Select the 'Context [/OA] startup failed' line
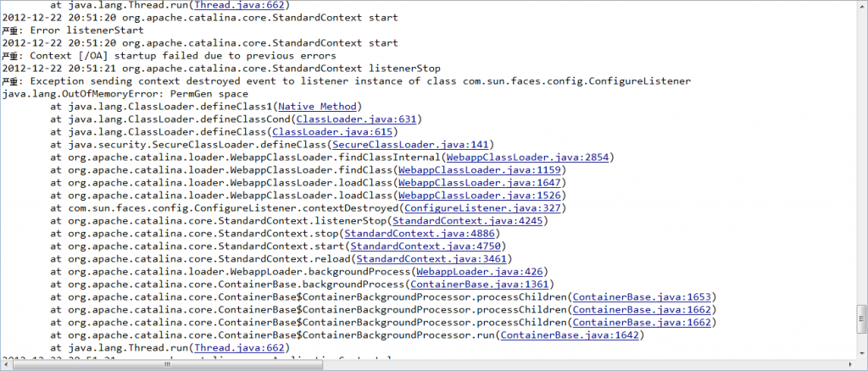Viewport: 868px width, 371px height. coord(169,56)
